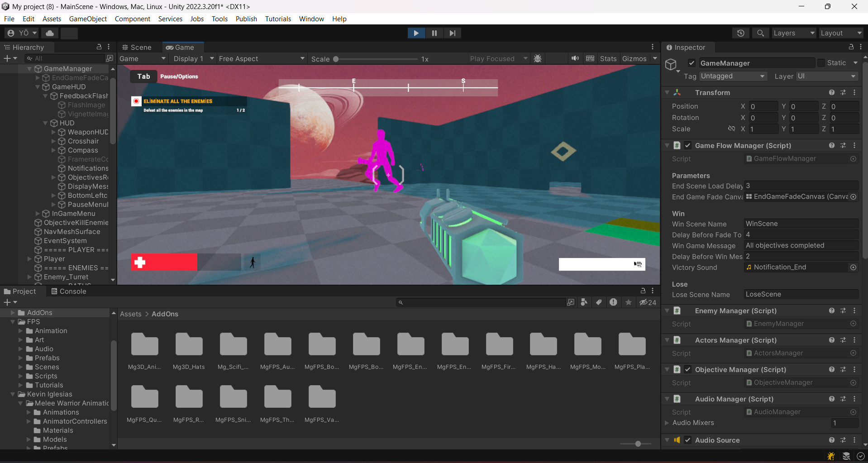Open the Free Aspect dropdown
This screenshot has height=463, width=868.
(x=261, y=59)
